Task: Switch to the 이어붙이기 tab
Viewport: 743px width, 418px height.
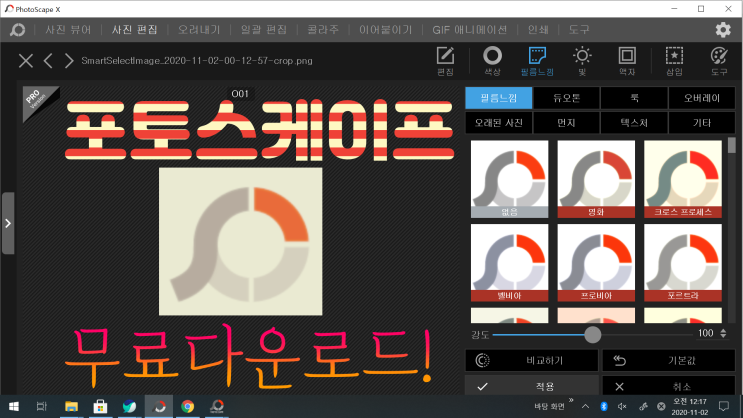Action: pyautogui.click(x=386, y=30)
